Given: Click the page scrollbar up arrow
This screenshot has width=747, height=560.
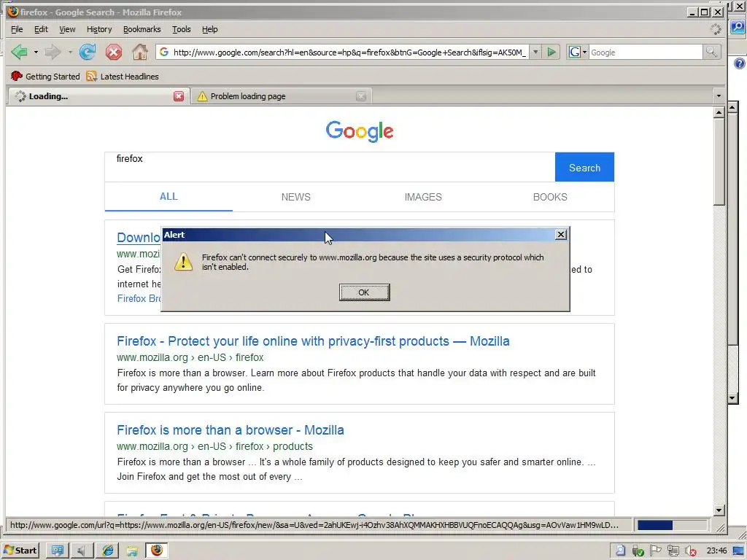Looking at the screenshot, I should click(719, 112).
